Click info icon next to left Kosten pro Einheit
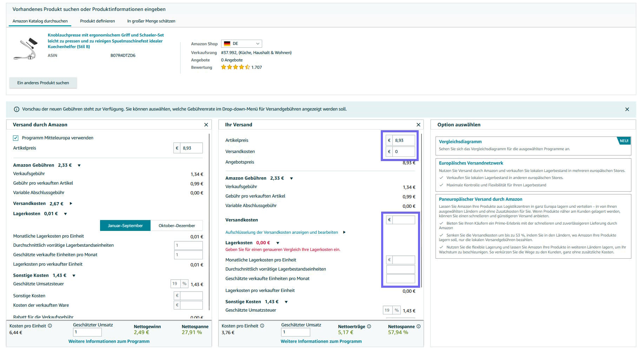Image resolution: width=644 pixels, height=359 pixels. (50, 326)
